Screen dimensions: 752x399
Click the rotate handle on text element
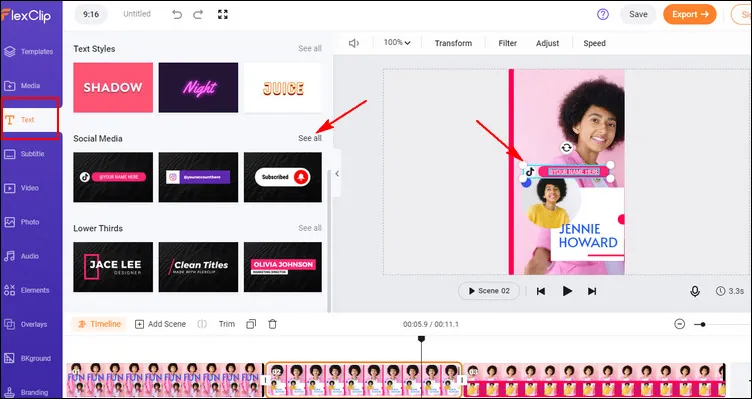(566, 148)
